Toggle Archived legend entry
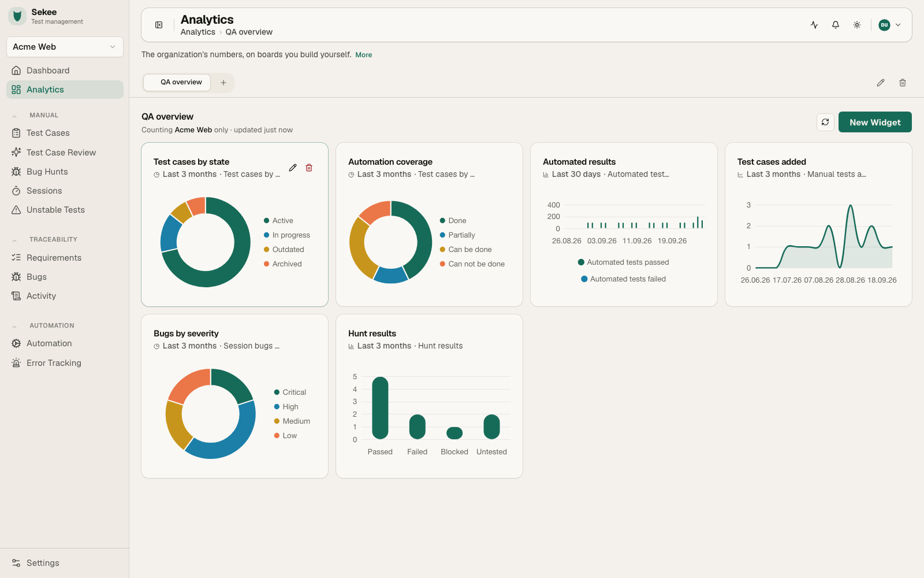The image size is (924, 578). pyautogui.click(x=283, y=264)
